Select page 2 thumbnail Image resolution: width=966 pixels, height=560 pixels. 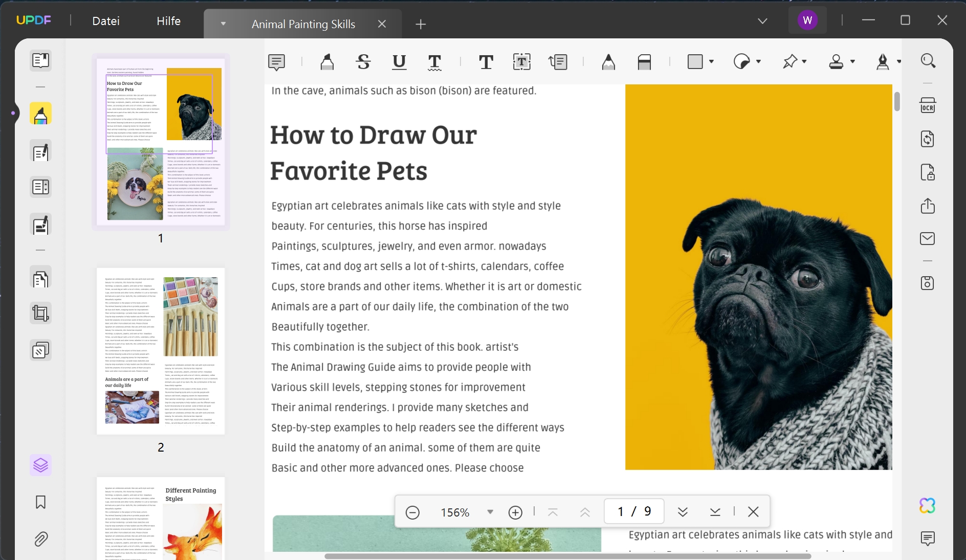click(x=161, y=351)
